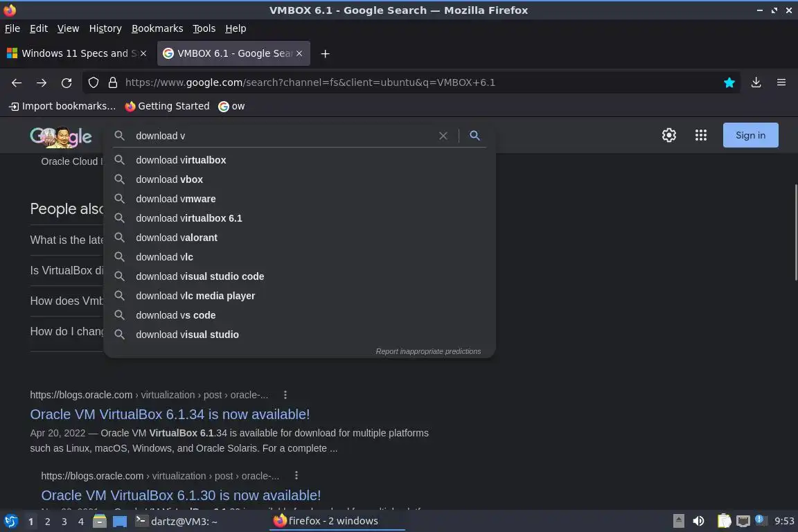
Task: Choose suggestion 'download visual studio'
Action: [299, 335]
